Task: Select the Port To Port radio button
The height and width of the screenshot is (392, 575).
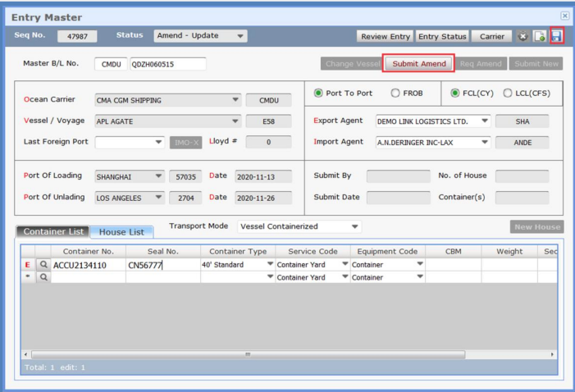Action: pyautogui.click(x=318, y=93)
